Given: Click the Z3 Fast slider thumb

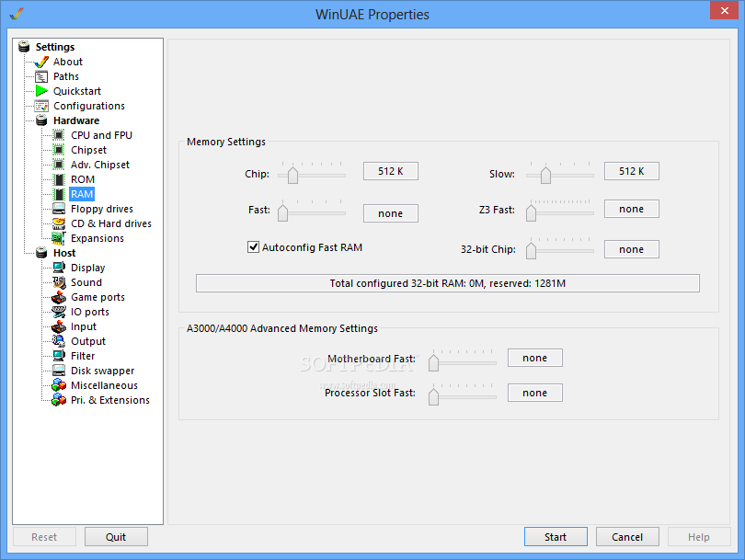Looking at the screenshot, I should pyautogui.click(x=531, y=212).
